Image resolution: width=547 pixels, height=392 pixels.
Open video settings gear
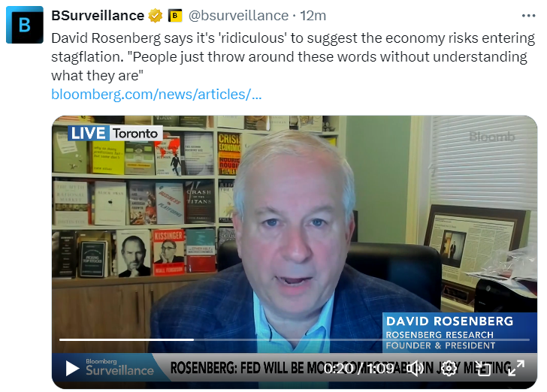(x=449, y=368)
